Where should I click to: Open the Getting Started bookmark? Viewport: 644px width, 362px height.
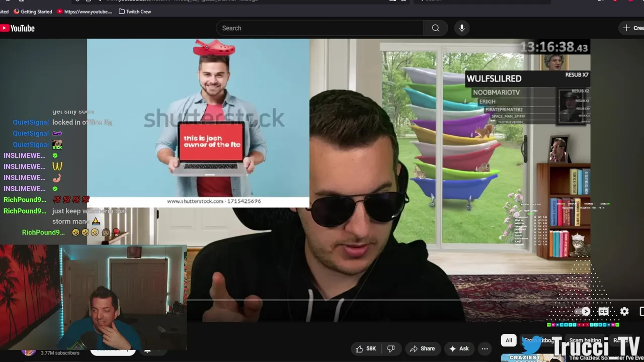coord(33,12)
